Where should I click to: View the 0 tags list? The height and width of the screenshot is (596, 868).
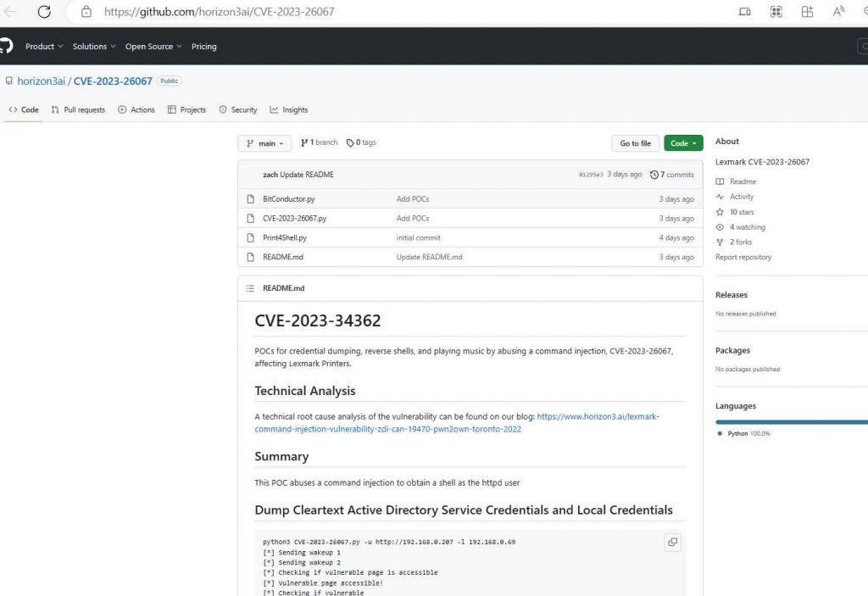pos(361,142)
